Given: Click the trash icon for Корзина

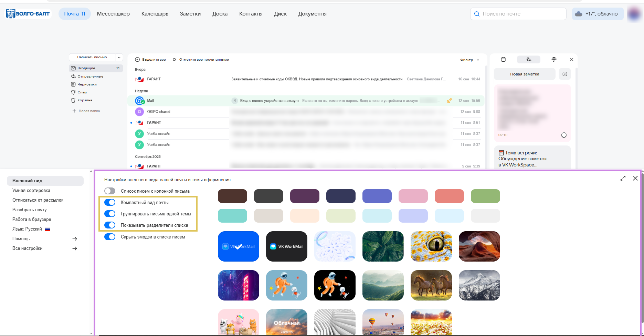Looking at the screenshot, I should [73, 100].
